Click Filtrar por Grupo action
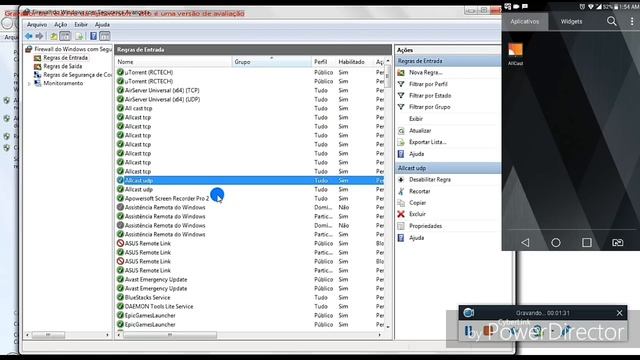 (x=429, y=107)
